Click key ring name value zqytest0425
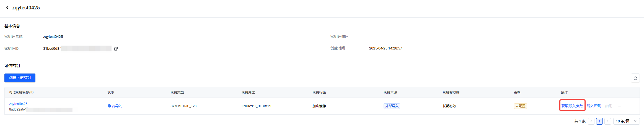Viewport: 644px width, 139px height. tap(53, 37)
